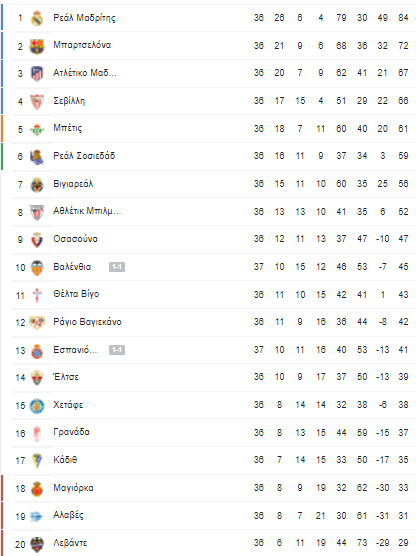This screenshot has height=556, width=416.
Task: Click the Κάδιθ team name
Action: (x=65, y=460)
